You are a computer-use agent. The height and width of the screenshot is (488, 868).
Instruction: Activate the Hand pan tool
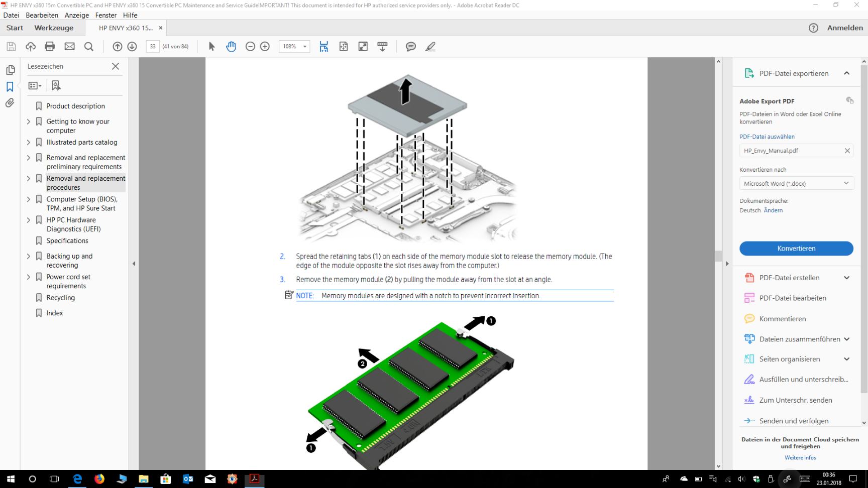[x=231, y=47]
